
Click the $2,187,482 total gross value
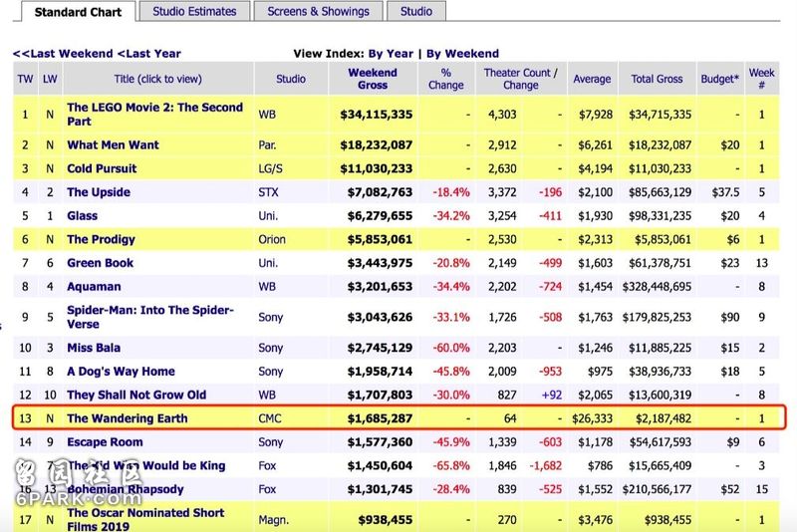[664, 418]
